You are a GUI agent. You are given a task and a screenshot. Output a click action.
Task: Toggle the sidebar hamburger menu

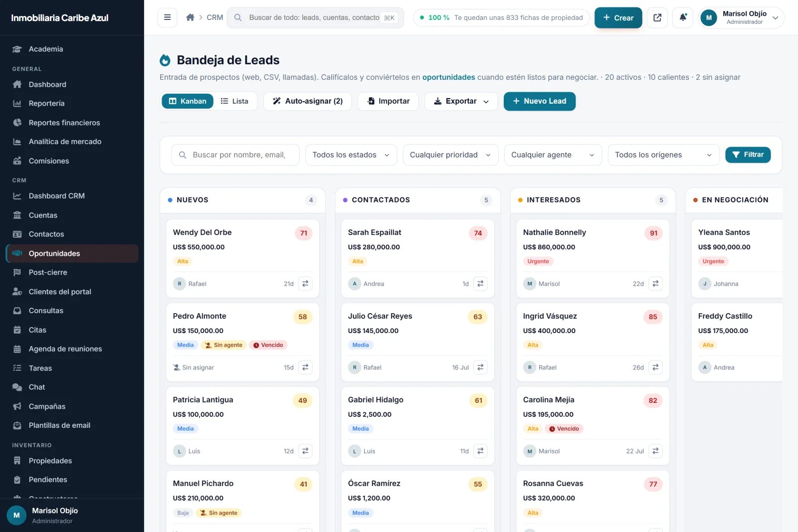point(167,17)
